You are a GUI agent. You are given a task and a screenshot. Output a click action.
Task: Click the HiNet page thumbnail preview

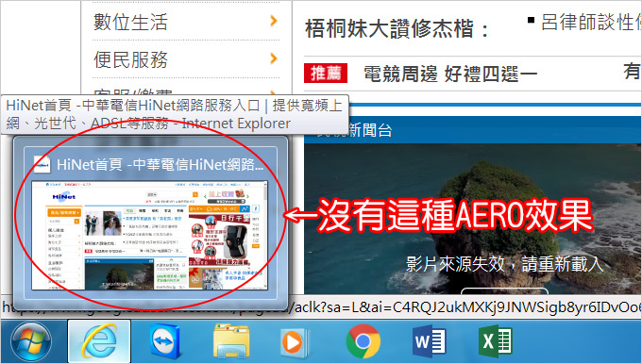150,235
